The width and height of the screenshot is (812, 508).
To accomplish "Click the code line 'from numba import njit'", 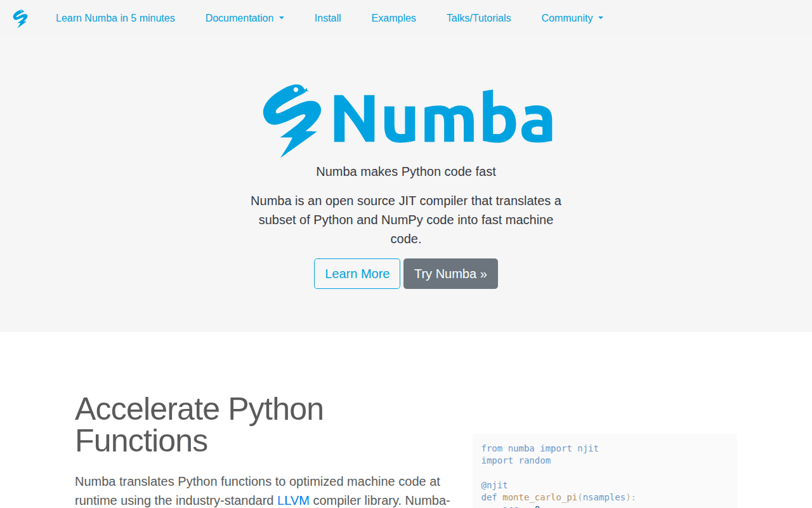I will (540, 448).
